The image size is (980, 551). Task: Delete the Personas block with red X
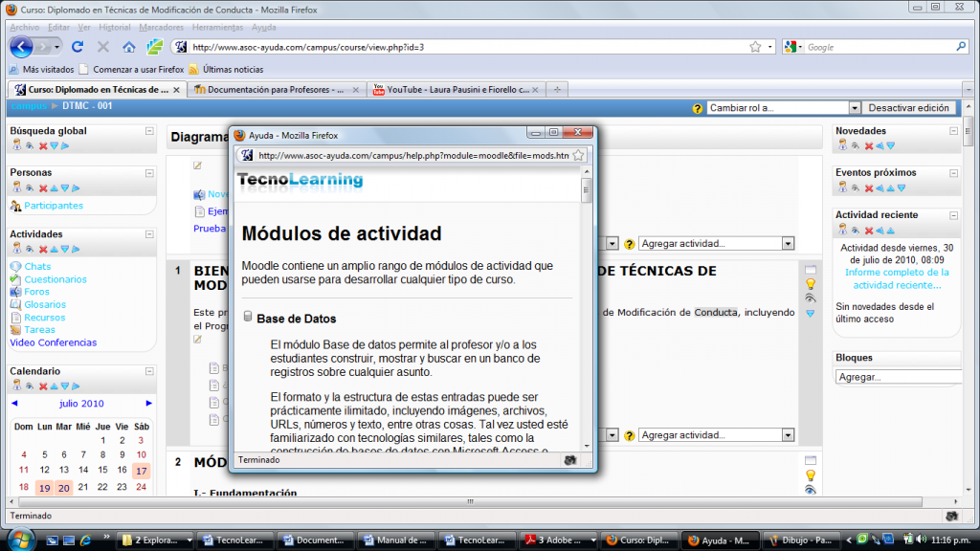(x=42, y=187)
